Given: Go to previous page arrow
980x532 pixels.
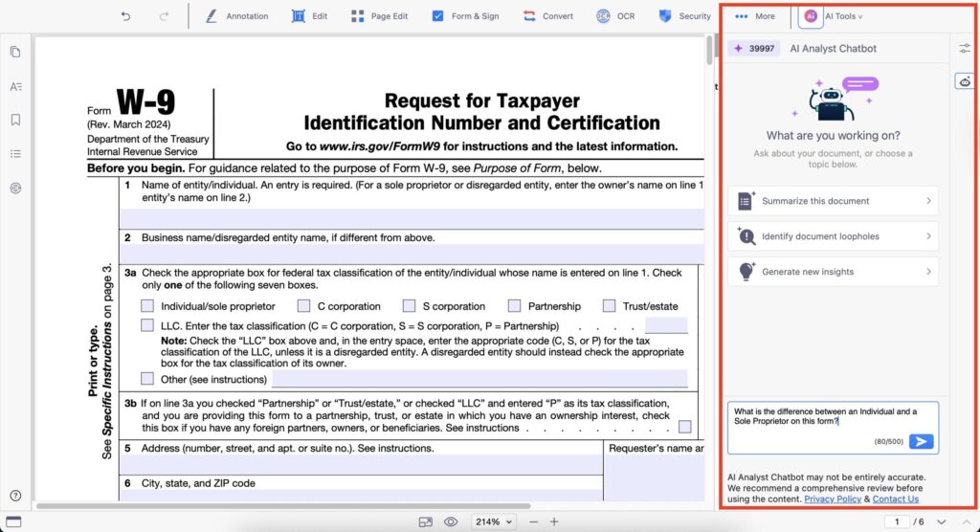Looking at the screenshot, I should coord(967,522).
